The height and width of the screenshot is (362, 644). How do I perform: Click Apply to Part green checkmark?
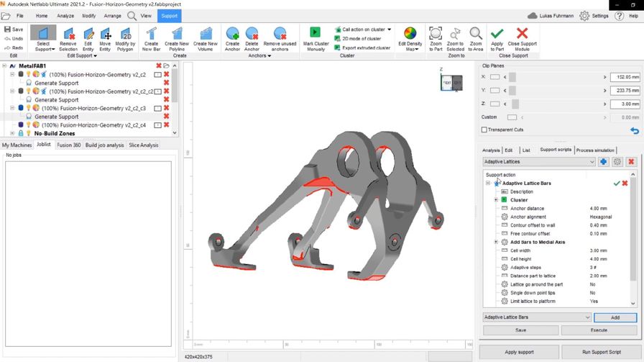click(497, 38)
